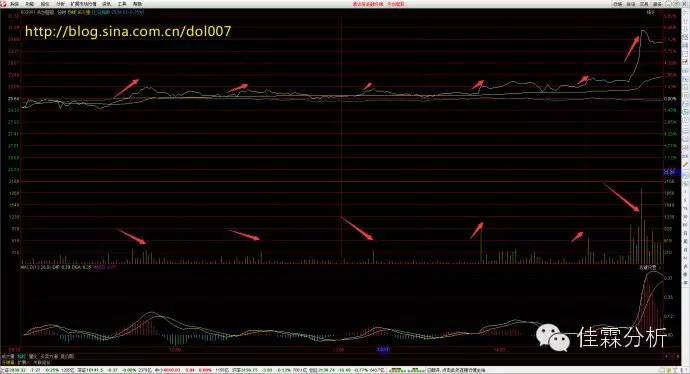Open the 工具 menu
The image size is (690, 374).
click(122, 4)
